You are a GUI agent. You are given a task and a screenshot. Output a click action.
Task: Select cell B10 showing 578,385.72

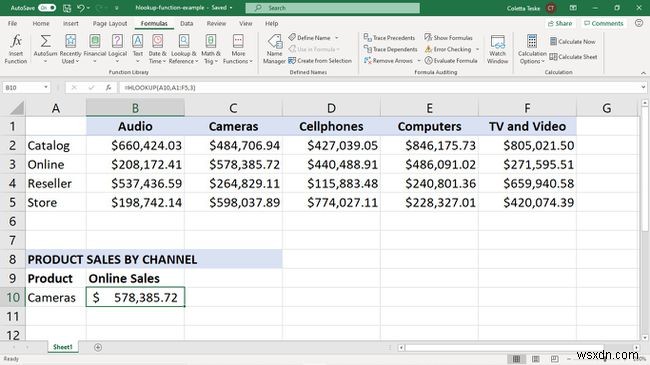135,297
